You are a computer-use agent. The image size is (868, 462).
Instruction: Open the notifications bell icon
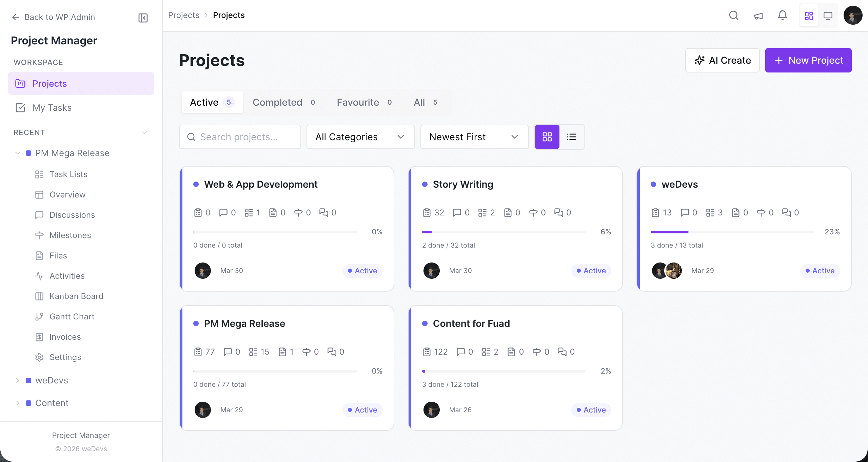click(783, 15)
